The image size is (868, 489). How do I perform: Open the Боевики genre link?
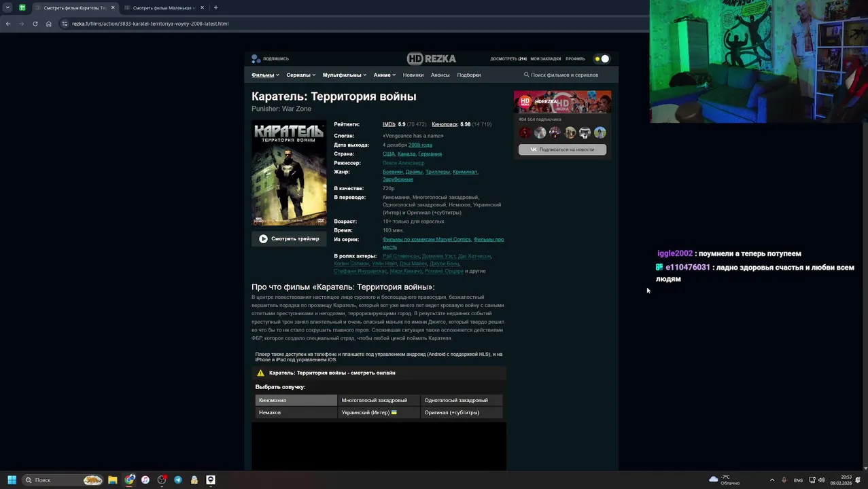[393, 172]
